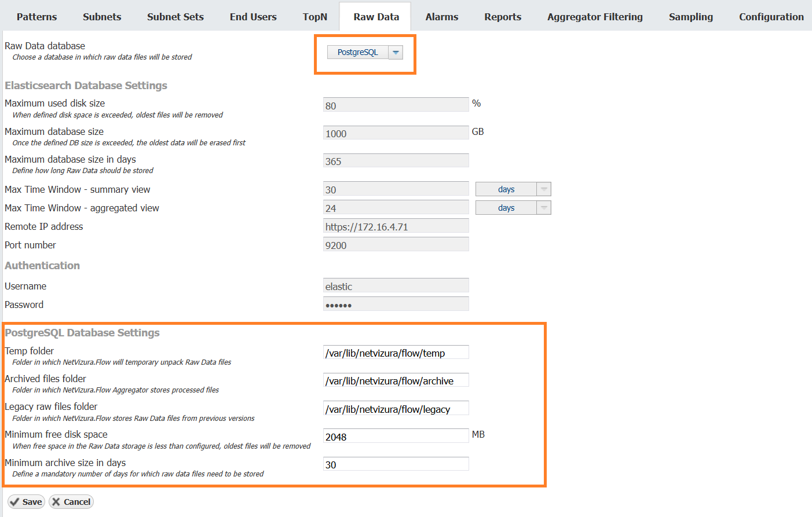Screen dimensions: 812x517
Task: Open the TopN tab
Action: 315,17
